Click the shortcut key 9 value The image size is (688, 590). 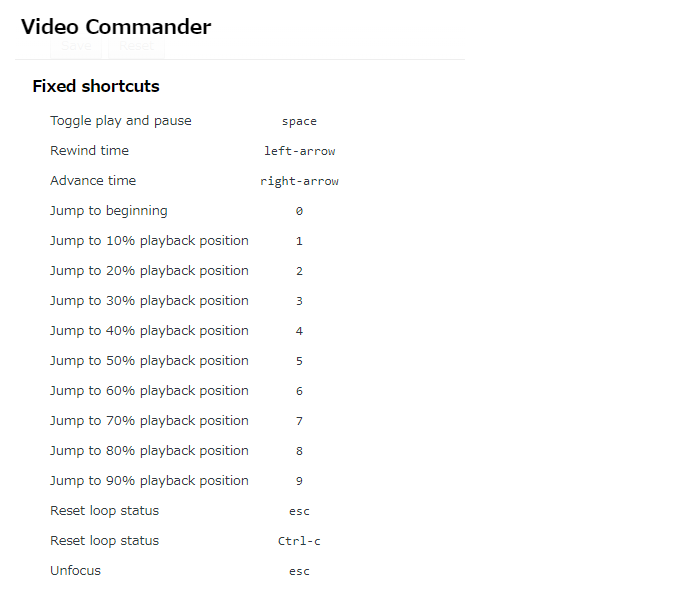pos(299,481)
